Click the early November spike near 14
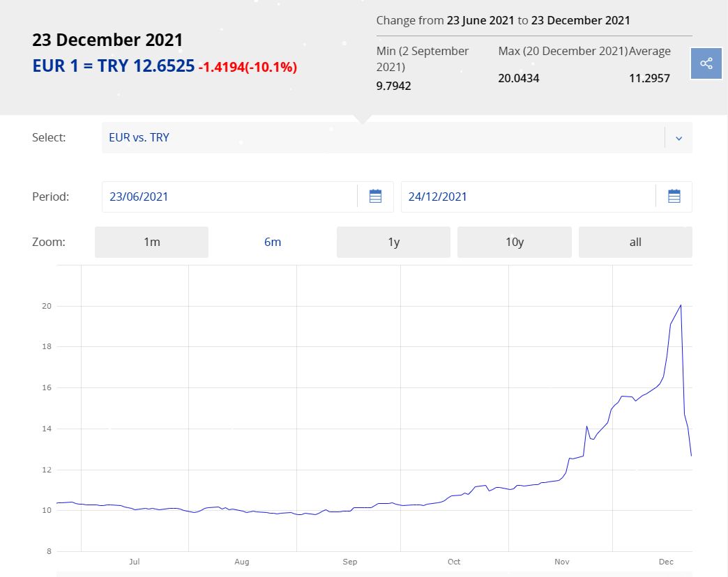The width and height of the screenshot is (728, 577). pyautogui.click(x=587, y=426)
